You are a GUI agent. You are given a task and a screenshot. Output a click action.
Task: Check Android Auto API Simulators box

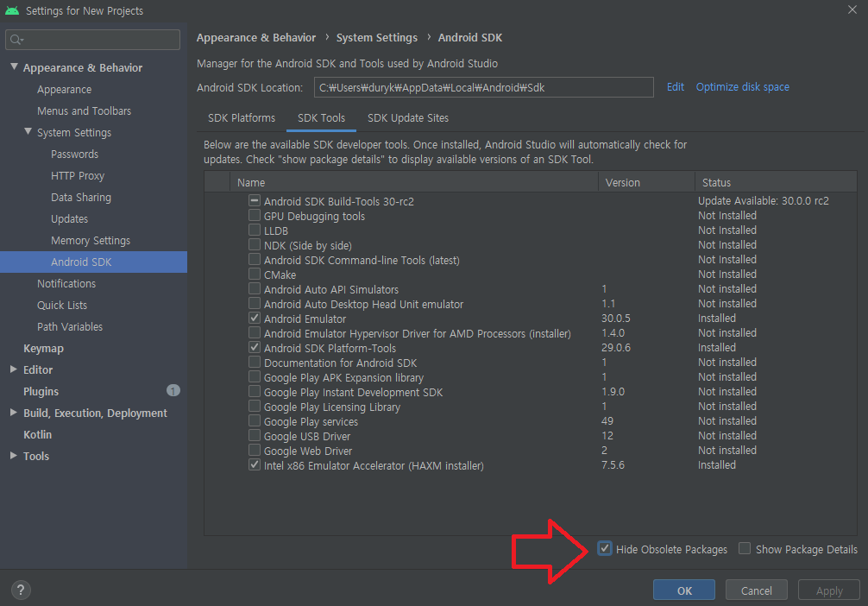tap(254, 288)
